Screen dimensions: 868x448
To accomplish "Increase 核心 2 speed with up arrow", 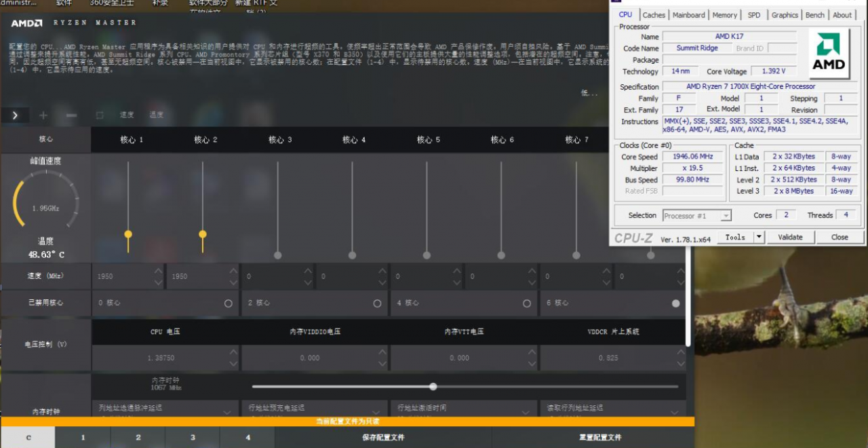I will pos(233,271).
